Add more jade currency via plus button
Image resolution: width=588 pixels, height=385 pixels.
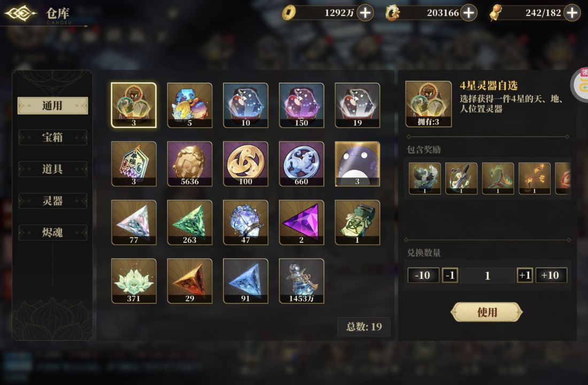pyautogui.click(x=468, y=13)
